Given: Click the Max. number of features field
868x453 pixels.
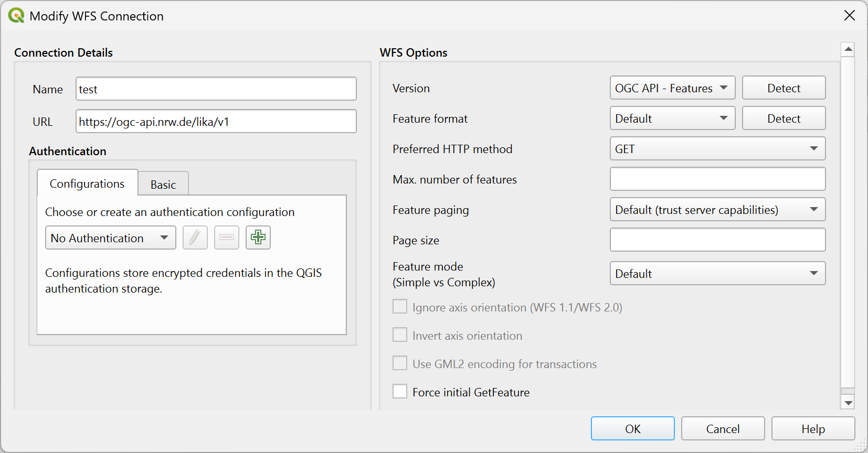Looking at the screenshot, I should [717, 179].
